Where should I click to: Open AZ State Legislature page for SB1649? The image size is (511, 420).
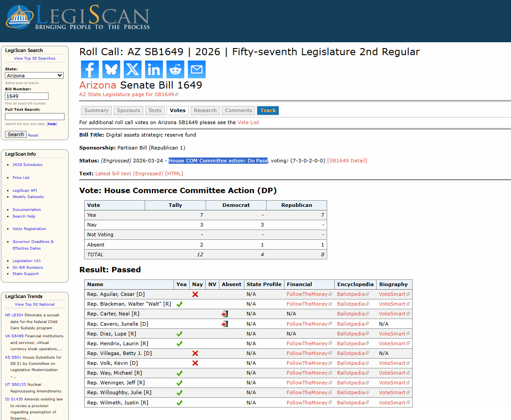point(129,94)
